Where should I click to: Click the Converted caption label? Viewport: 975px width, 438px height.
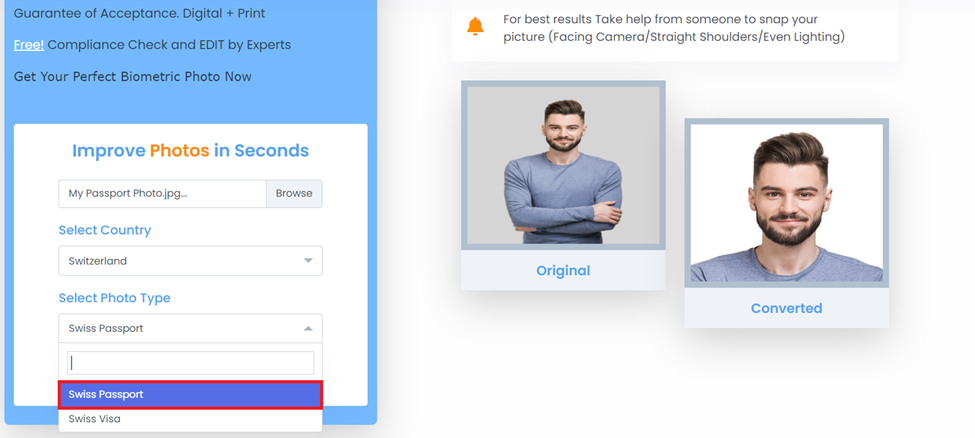pyautogui.click(x=787, y=309)
